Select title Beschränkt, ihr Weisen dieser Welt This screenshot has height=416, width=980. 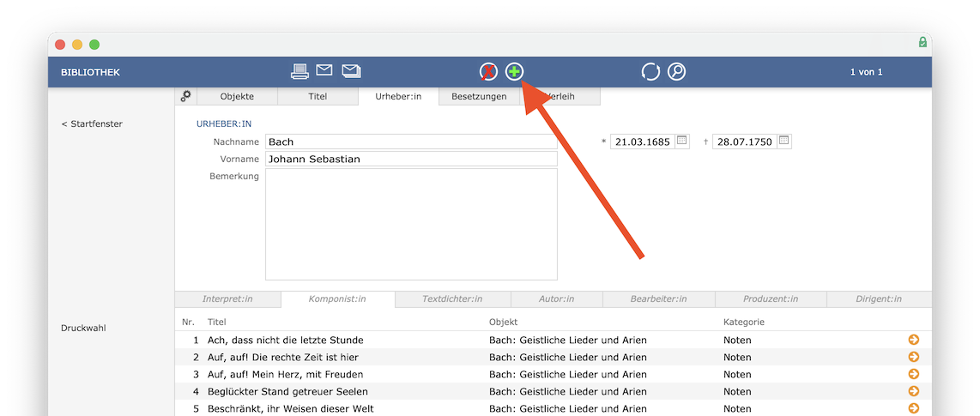(x=291, y=409)
